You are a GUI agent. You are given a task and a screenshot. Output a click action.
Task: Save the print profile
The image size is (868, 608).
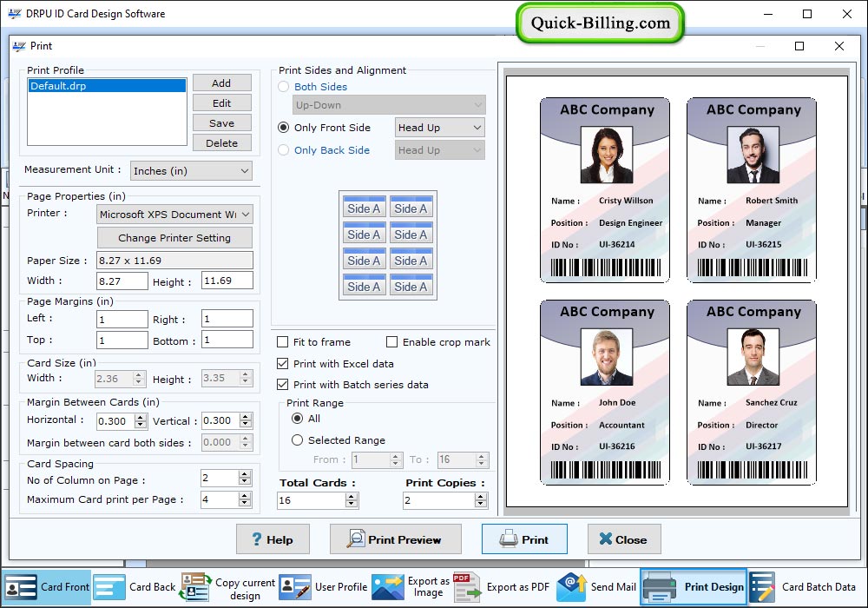[222, 123]
